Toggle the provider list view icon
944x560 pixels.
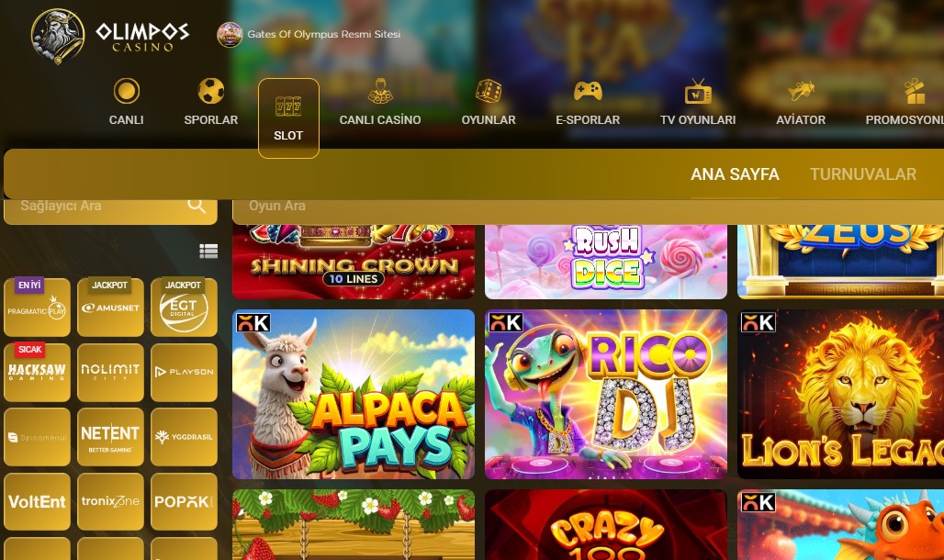click(208, 252)
